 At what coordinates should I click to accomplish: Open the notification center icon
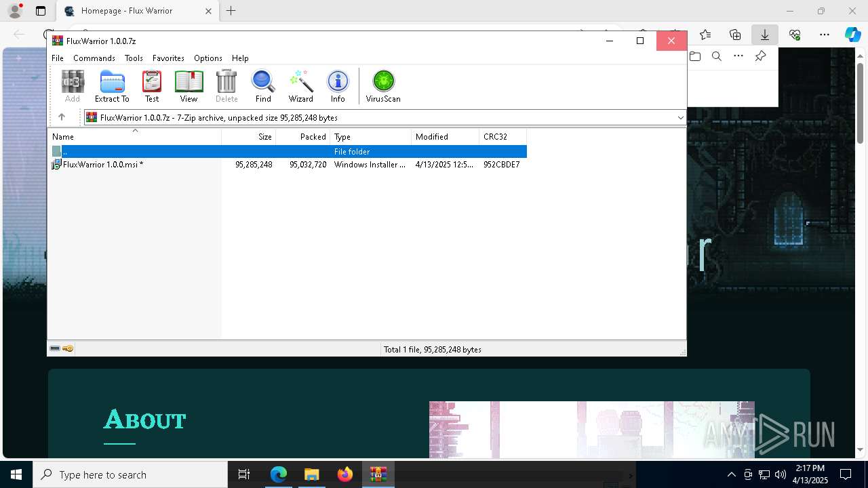pyautogui.click(x=846, y=474)
